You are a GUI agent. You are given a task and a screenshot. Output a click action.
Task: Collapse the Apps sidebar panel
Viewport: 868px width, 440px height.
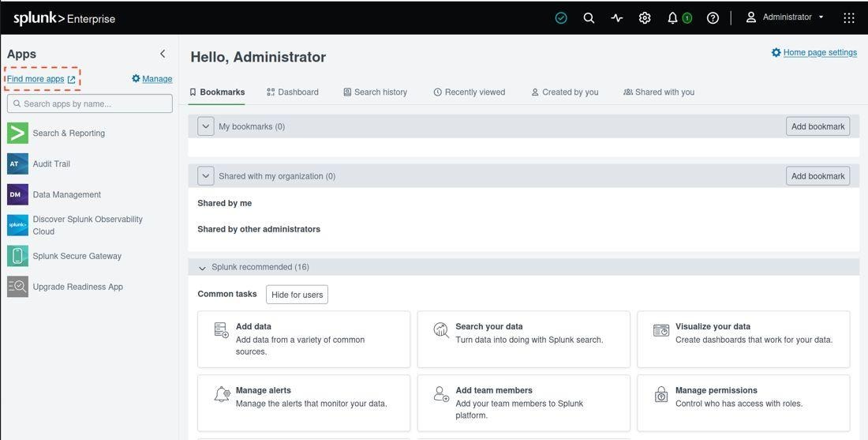[x=163, y=54]
